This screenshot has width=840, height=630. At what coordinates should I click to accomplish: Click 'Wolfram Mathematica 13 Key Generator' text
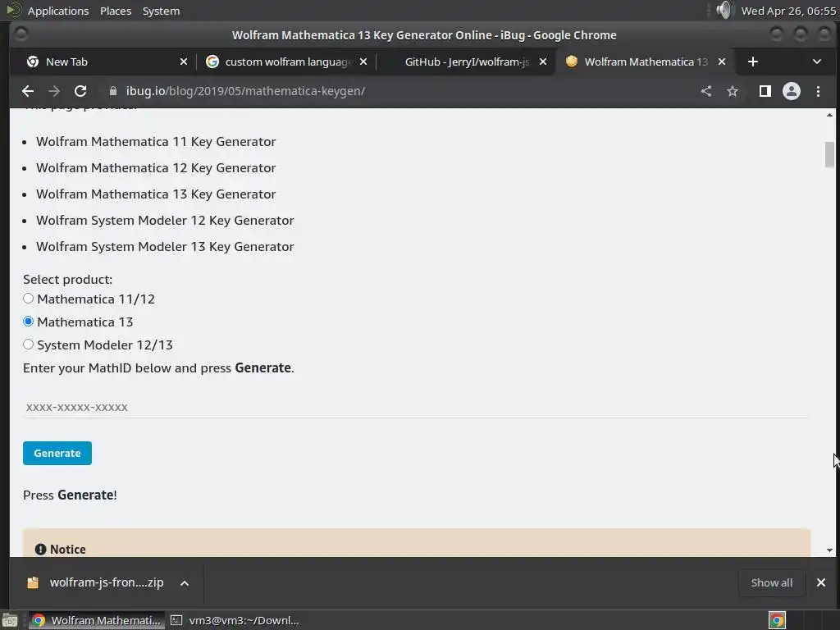pos(156,194)
